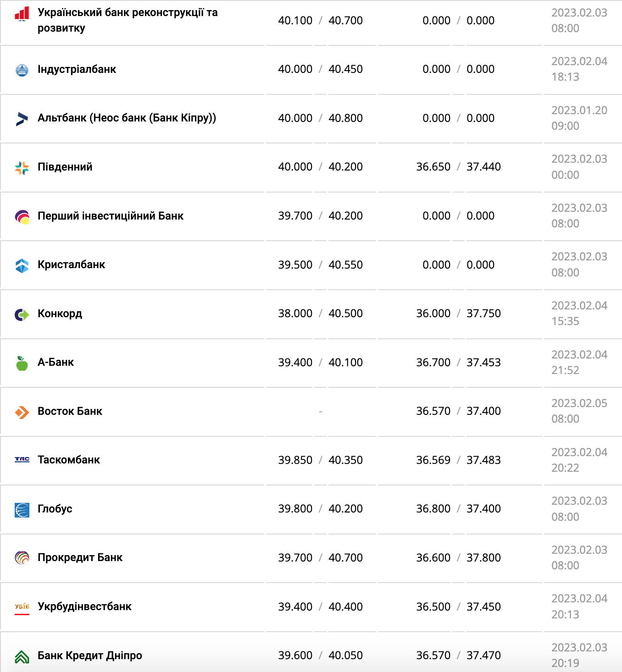The image size is (622, 672).
Task: Click the Альтбанк arrow logo
Action: pos(22,119)
